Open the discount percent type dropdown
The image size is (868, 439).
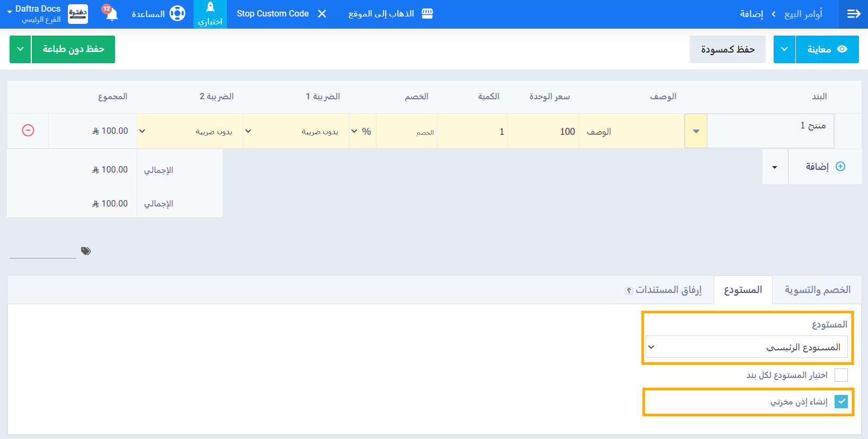[x=362, y=131]
